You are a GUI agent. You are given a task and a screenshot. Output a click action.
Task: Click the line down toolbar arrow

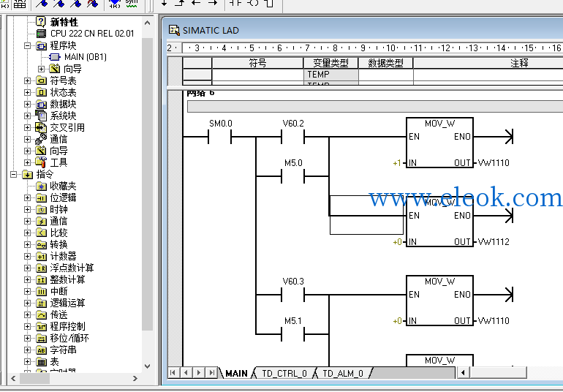pyautogui.click(x=164, y=3)
